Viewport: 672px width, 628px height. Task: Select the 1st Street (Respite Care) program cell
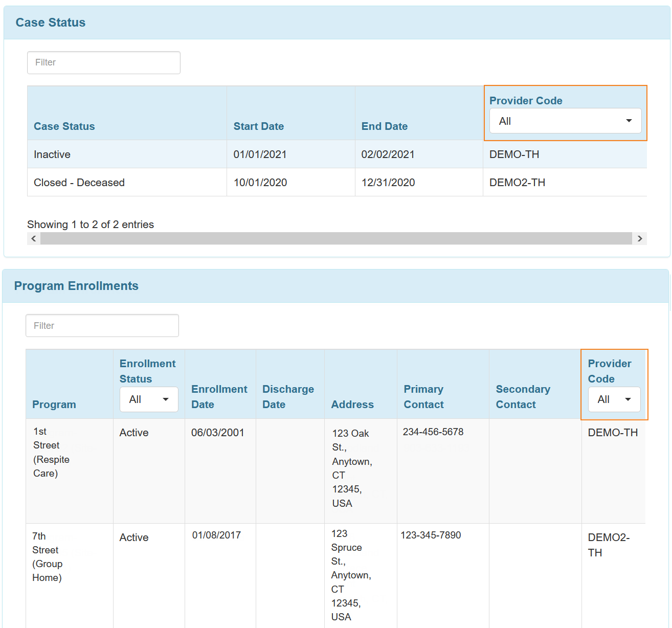(51, 453)
